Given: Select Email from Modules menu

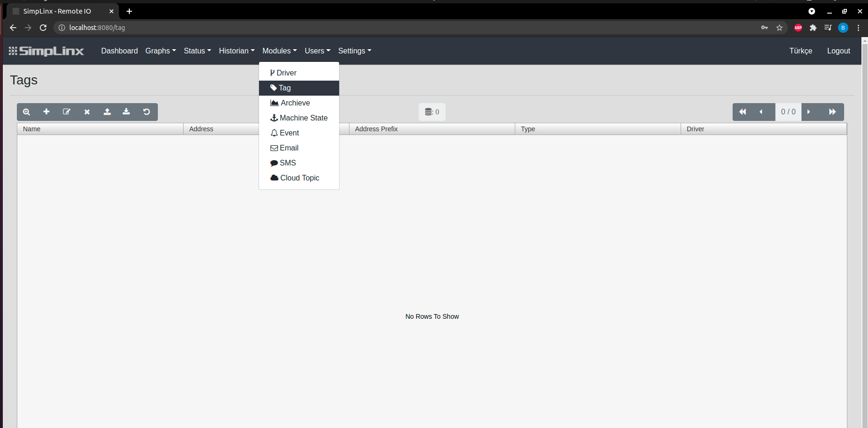Looking at the screenshot, I should [x=299, y=148].
